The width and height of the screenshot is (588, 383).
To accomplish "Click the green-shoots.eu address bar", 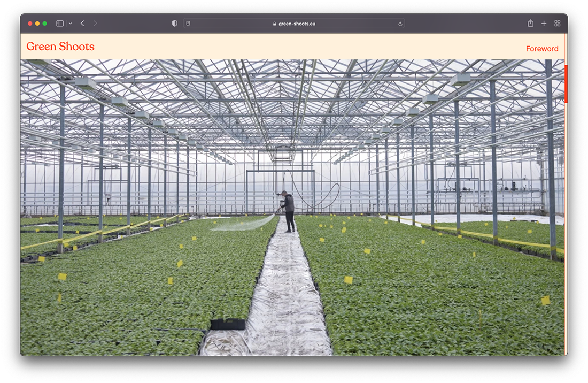I will pos(294,23).
